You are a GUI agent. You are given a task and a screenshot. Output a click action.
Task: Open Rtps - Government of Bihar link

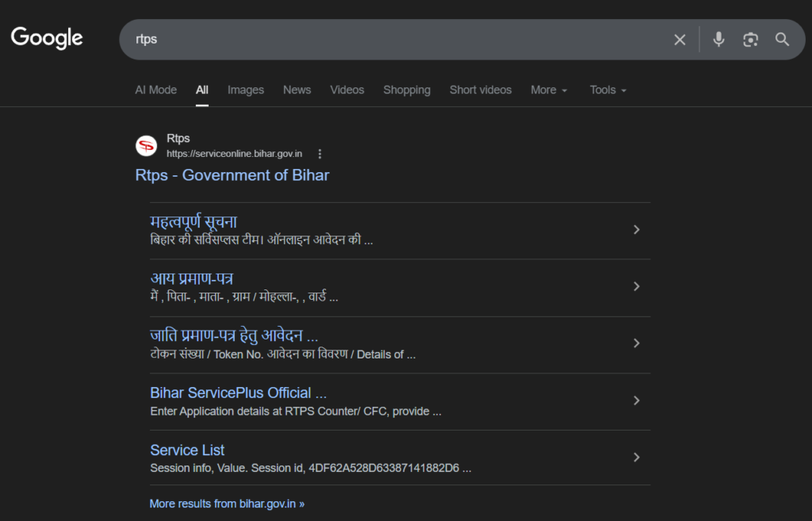[232, 175]
